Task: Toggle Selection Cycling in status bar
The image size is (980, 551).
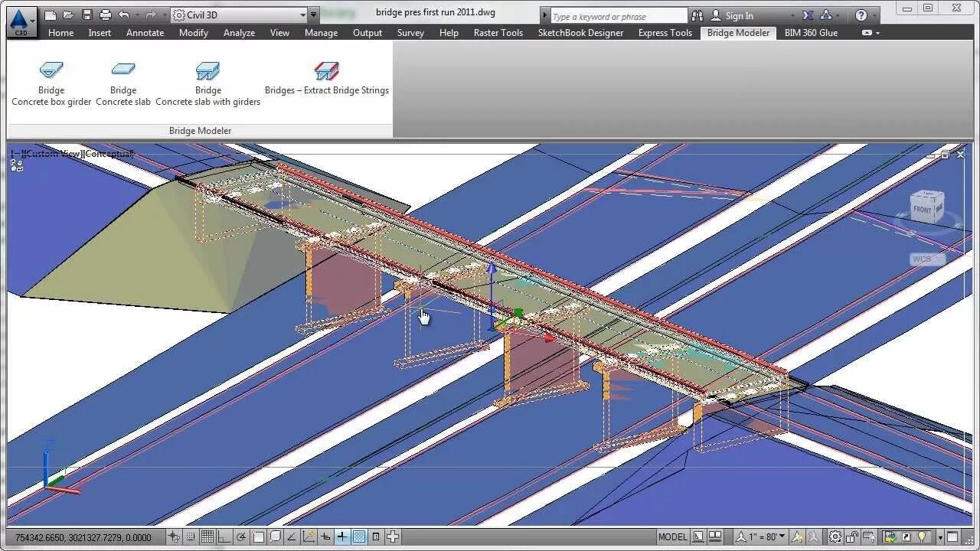Action: point(393,537)
